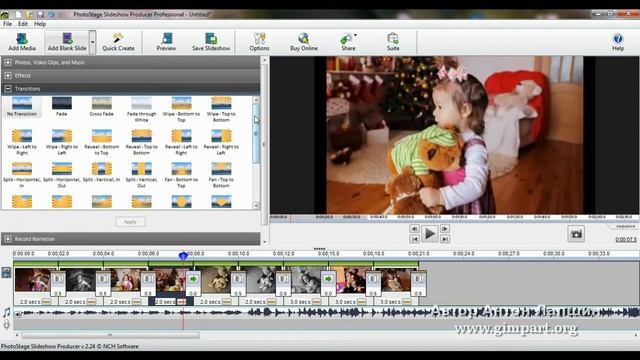
Task: Select the sepia teddy bear slide
Action: coord(216,280)
